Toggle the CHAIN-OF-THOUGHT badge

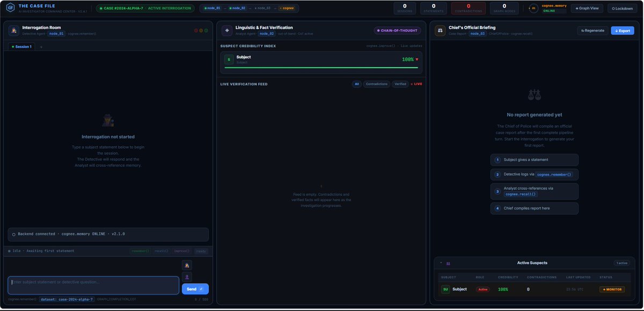pos(398,31)
